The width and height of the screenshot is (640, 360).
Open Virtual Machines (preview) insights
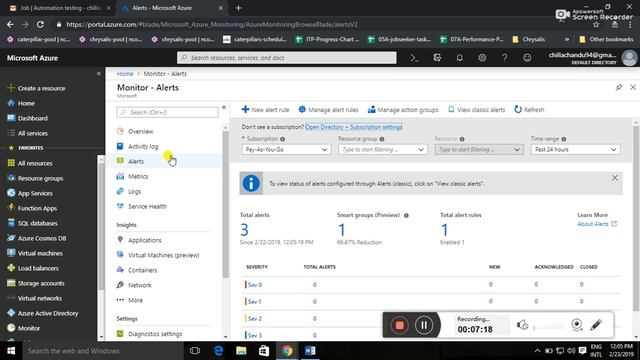coord(163,255)
